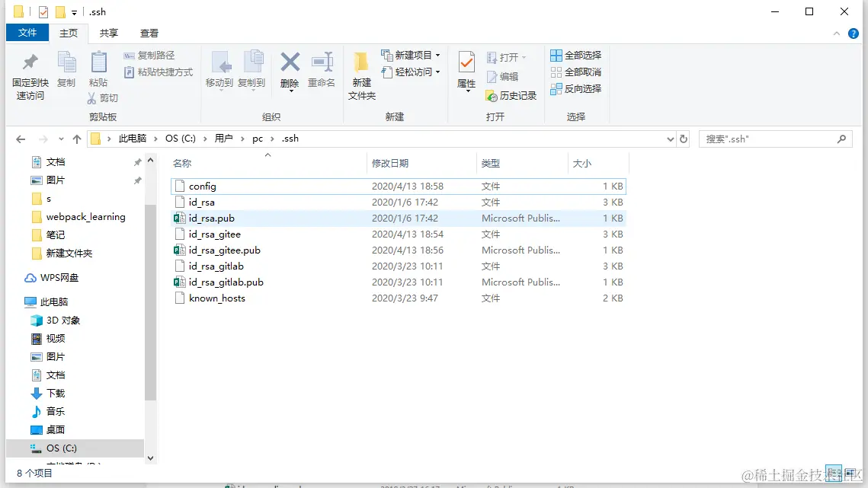Sort by Date modified (修改日期) column
The image size is (868, 488).
tap(390, 163)
